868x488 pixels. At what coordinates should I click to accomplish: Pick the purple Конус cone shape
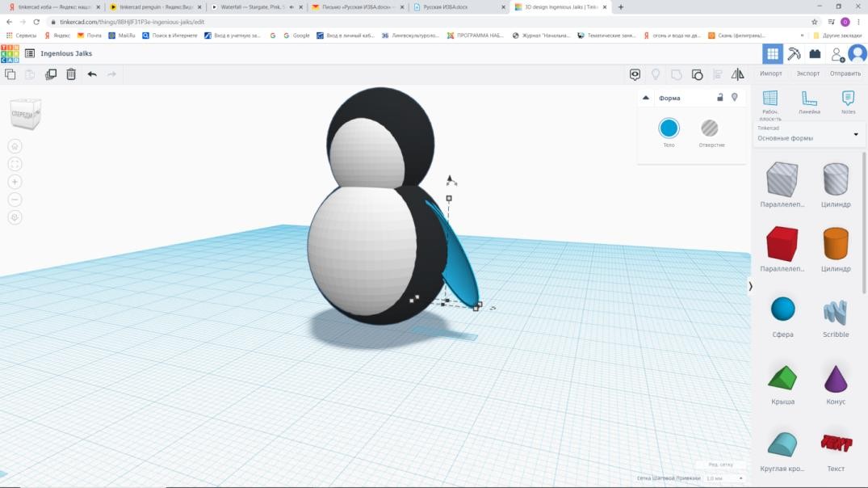pyautogui.click(x=836, y=385)
